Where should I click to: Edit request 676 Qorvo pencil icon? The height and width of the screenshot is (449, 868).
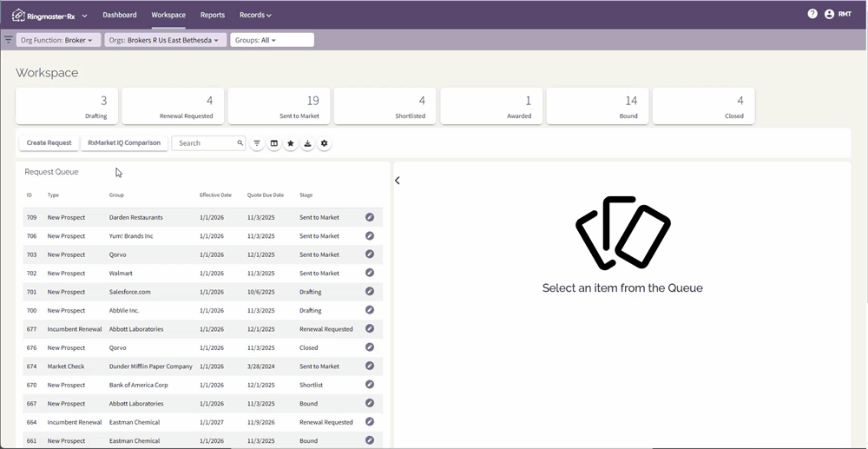(370, 347)
